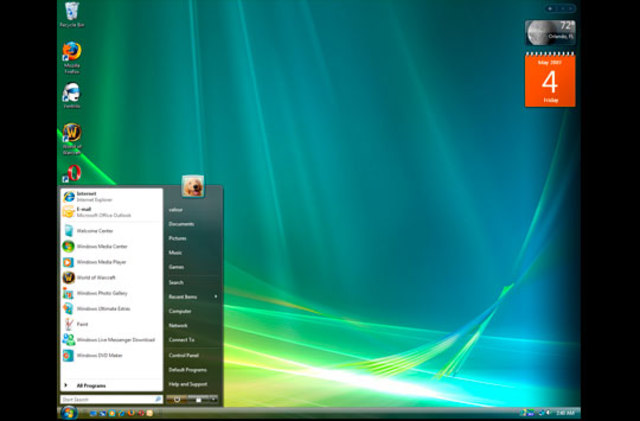This screenshot has height=421, width=640.
Task: Click Windows Media Player quick launch icon
Action: tap(112, 413)
